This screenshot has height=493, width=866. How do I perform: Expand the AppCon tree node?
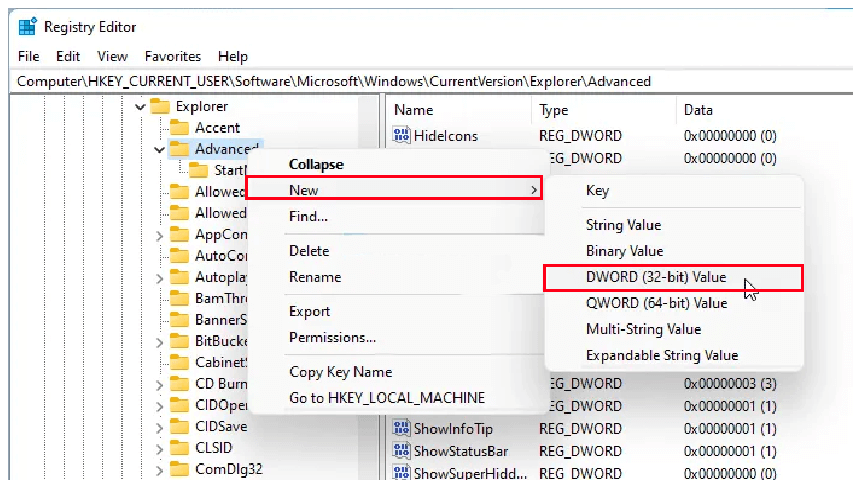tap(159, 236)
